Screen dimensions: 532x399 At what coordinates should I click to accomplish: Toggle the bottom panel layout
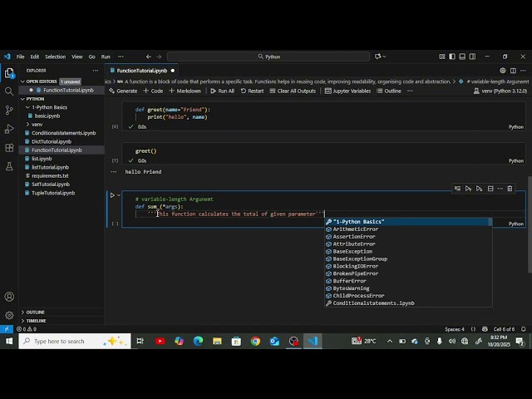[462, 57]
